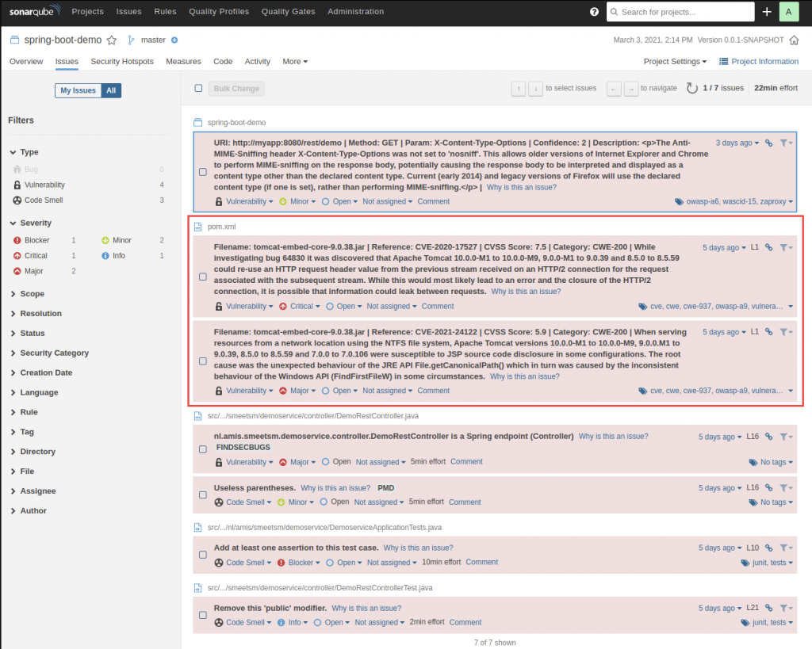Click the right arrow navigate button

(x=631, y=89)
